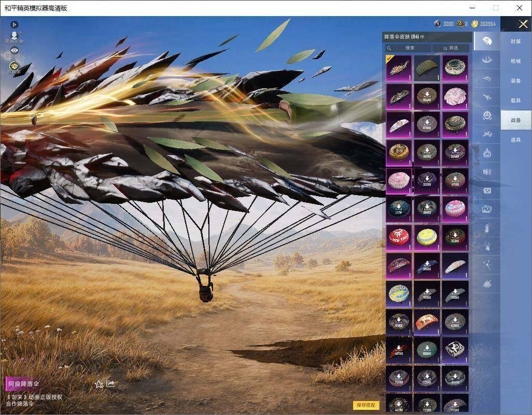
Task: Open the 筛选 filter dropdown
Action: [x=451, y=48]
